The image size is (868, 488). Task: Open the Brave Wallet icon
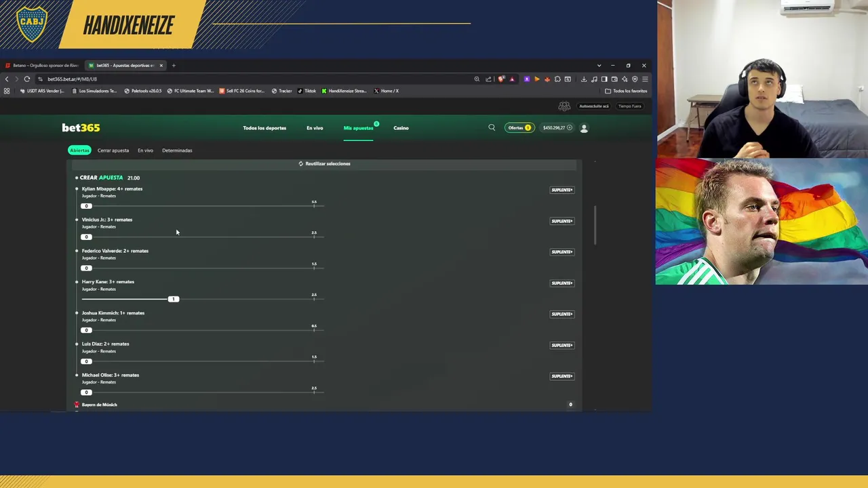[614, 79]
